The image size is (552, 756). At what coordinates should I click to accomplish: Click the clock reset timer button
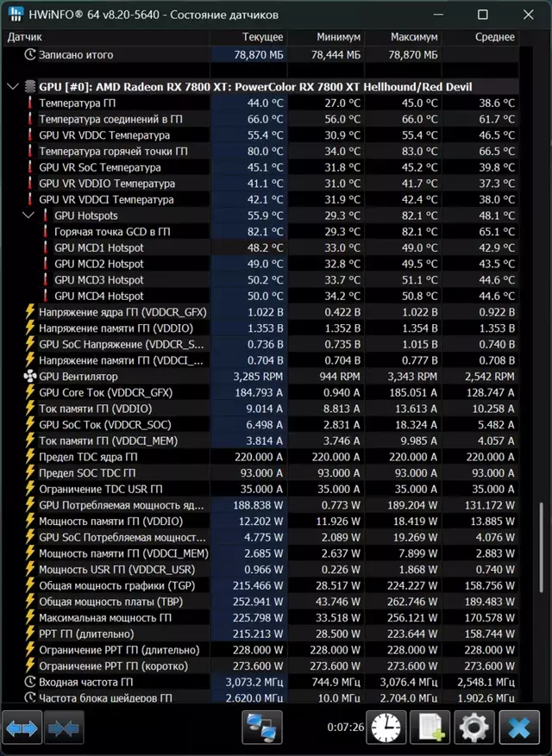[386, 728]
